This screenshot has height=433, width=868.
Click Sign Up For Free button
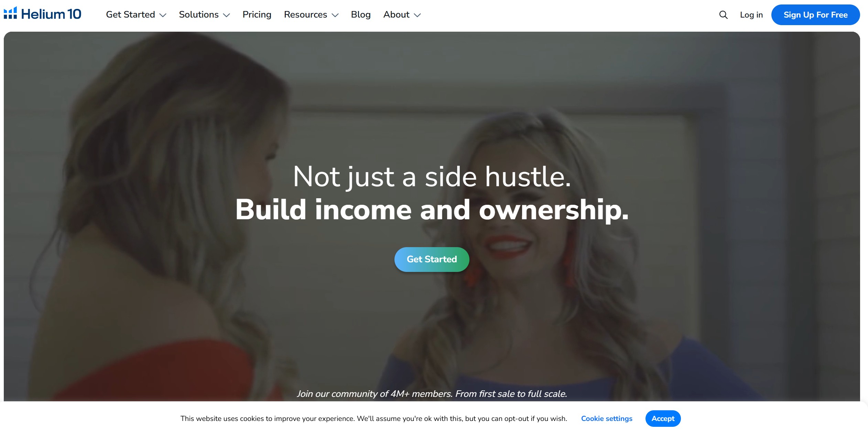(x=815, y=15)
